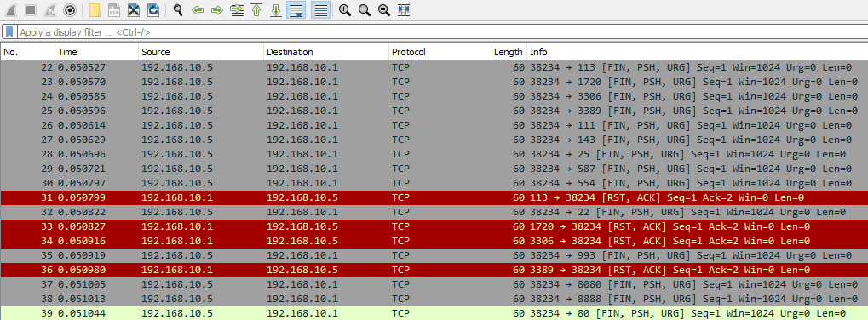Sort by the Protocol column header

pos(440,52)
